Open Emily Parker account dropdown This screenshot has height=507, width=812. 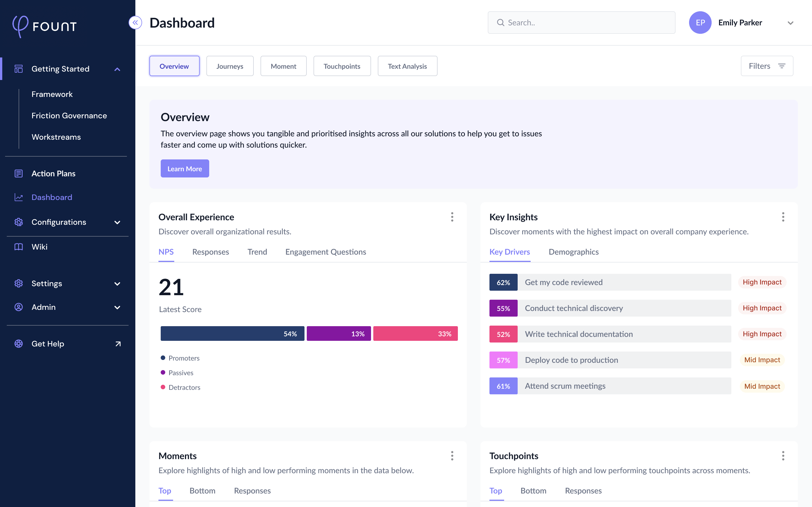(x=790, y=23)
